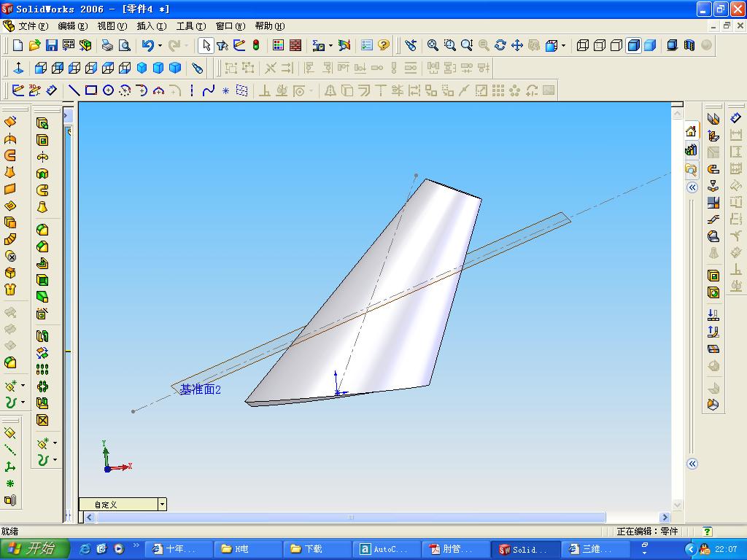The width and height of the screenshot is (747, 560).
Task: Click the Rebuild traffic light icon
Action: pyautogui.click(x=256, y=45)
